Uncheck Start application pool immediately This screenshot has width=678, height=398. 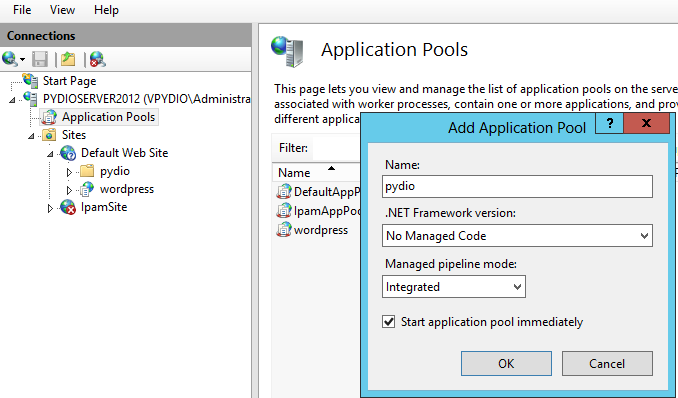[388, 322]
